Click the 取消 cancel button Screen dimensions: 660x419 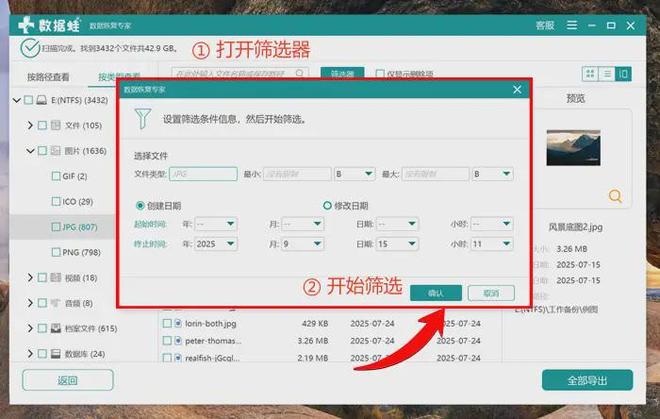[x=491, y=293]
